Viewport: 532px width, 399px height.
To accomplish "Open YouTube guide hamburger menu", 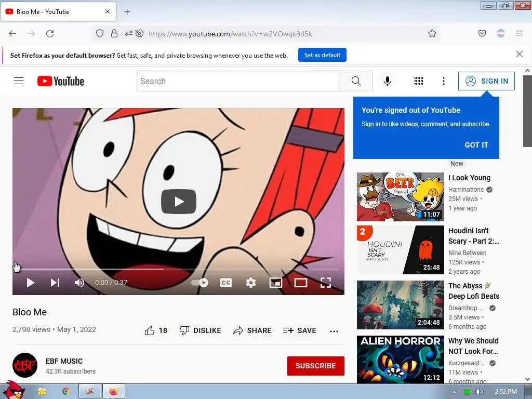I will (x=19, y=81).
